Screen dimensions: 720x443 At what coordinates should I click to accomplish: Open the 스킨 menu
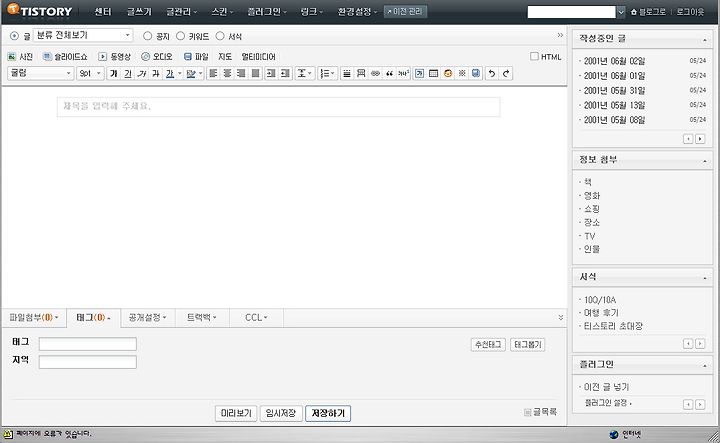tap(222, 12)
